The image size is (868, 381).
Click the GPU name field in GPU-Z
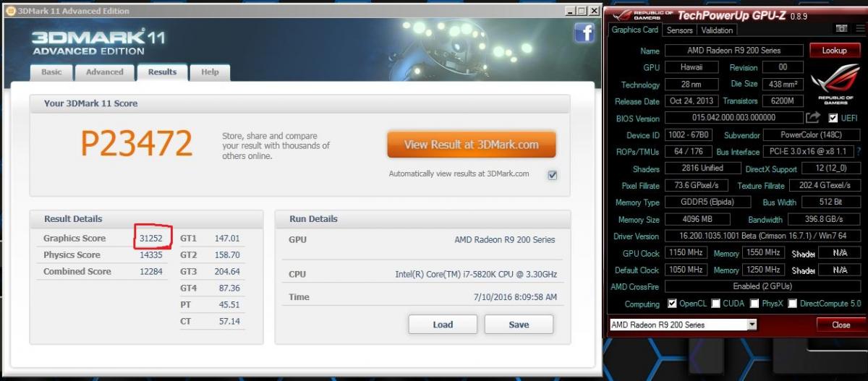pyautogui.click(x=733, y=51)
